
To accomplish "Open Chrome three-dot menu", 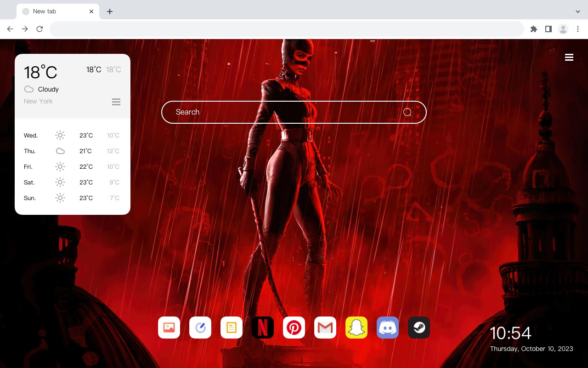I will tap(578, 29).
